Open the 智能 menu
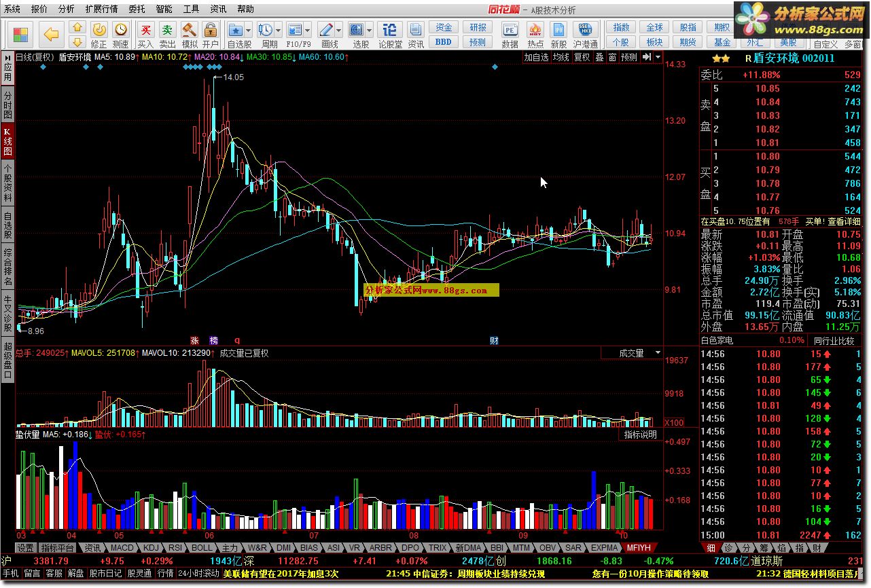 click(x=164, y=9)
